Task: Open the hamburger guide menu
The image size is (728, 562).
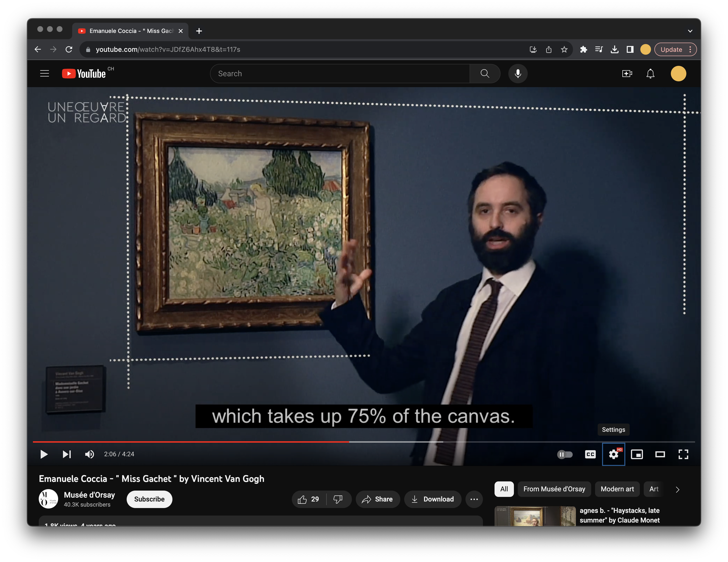Action: [x=44, y=73]
